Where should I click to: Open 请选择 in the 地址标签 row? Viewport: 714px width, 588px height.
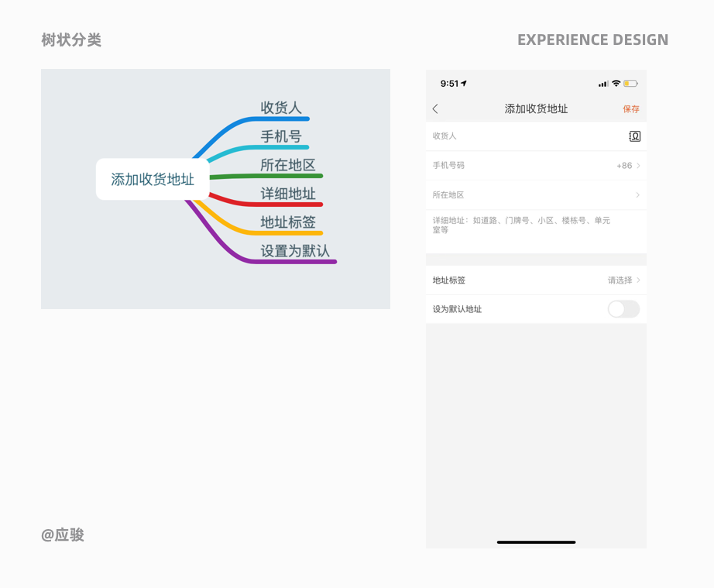point(624,280)
